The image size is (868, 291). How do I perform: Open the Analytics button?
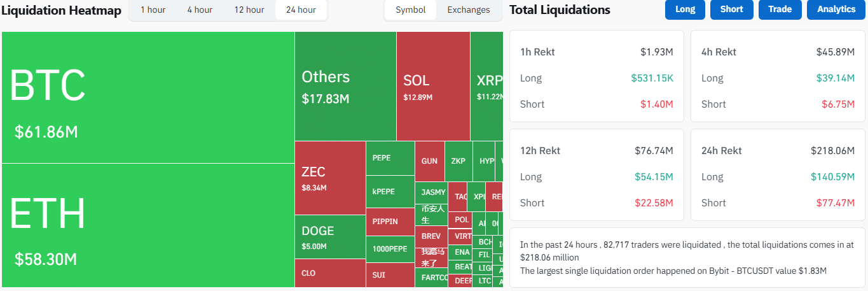836,10
